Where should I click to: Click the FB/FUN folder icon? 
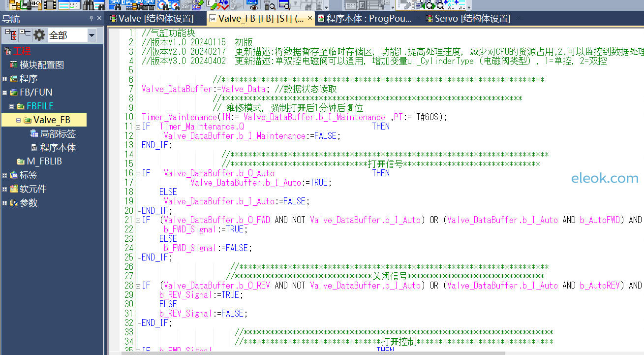14,92
